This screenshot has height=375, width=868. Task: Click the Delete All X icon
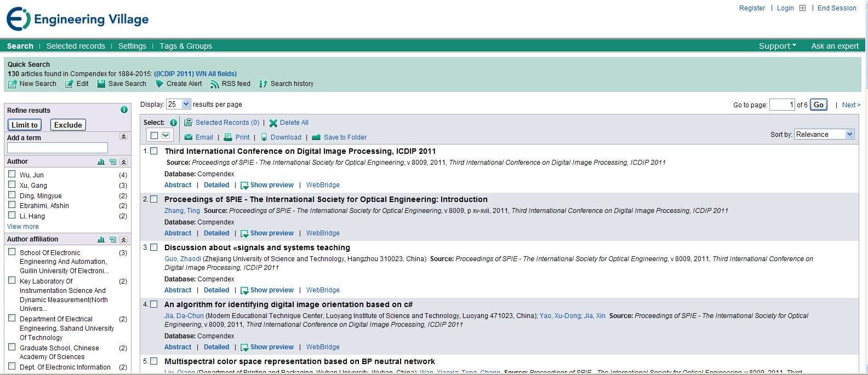click(273, 123)
